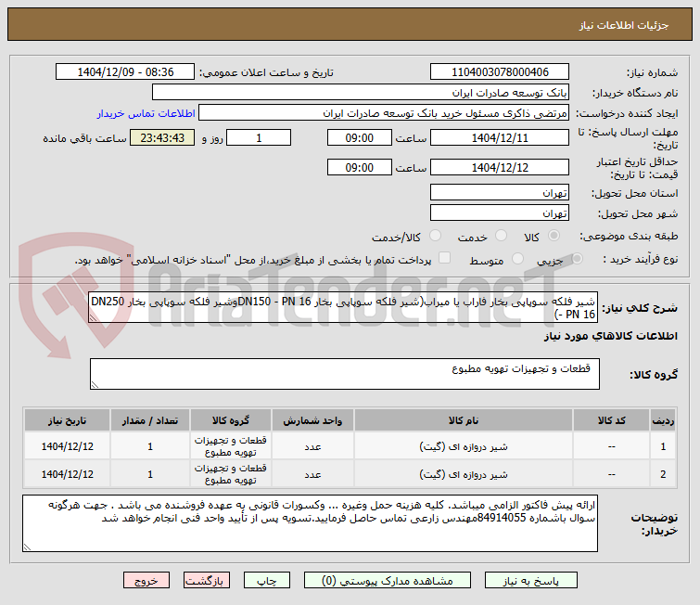Click row 1 need date 1404/12/12
The image size is (700, 605).
tap(68, 446)
